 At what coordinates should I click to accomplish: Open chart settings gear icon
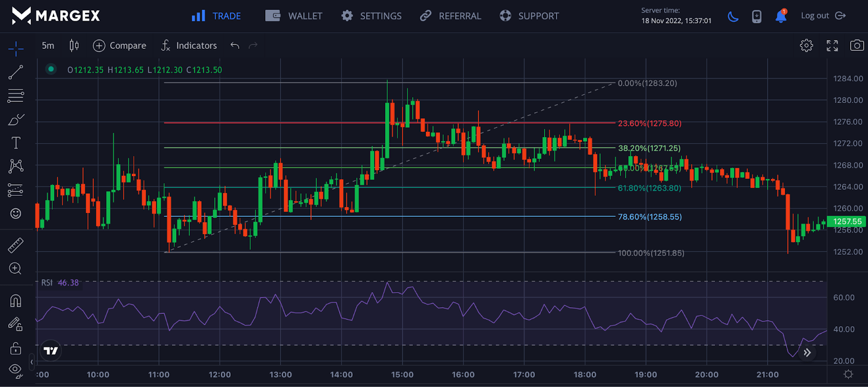(x=806, y=46)
